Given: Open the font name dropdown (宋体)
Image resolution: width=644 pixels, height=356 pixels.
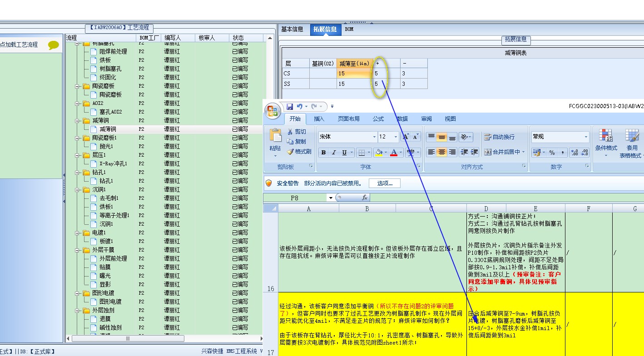Looking at the screenshot, I should (x=374, y=137).
